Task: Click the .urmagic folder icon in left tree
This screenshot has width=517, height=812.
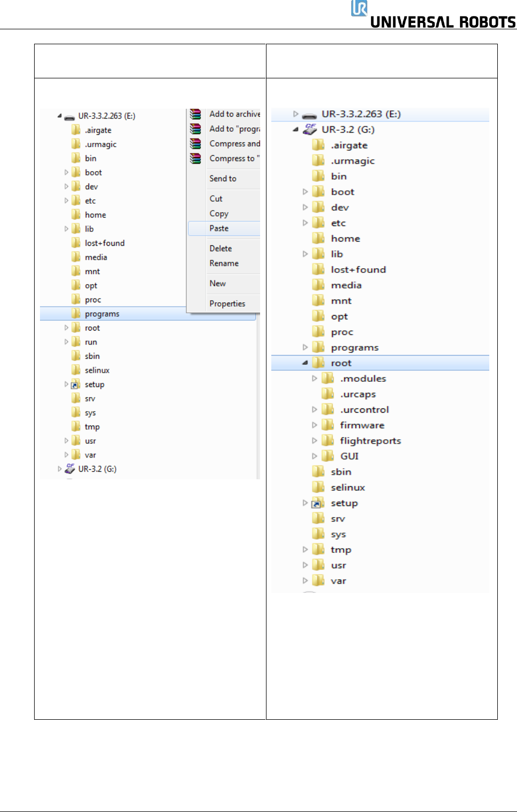Action: point(76,144)
